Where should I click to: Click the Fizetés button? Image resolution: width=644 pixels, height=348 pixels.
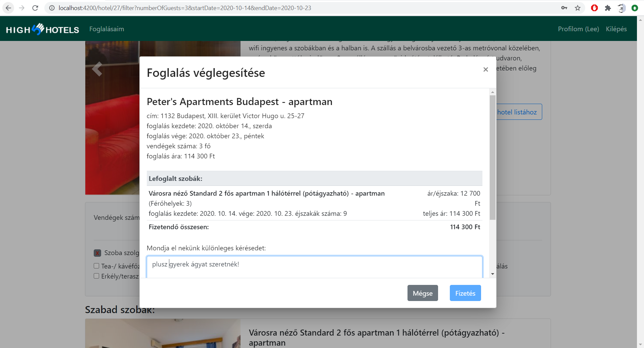pos(465,293)
